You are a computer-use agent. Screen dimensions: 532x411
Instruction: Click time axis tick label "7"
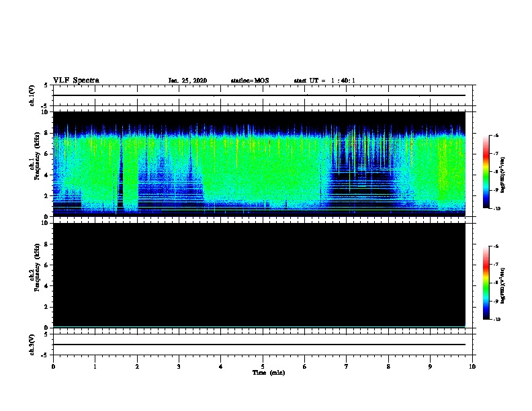347,367
